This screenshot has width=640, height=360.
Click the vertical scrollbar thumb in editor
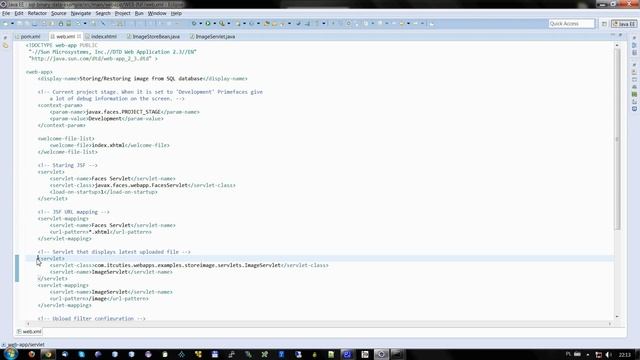[617, 139]
